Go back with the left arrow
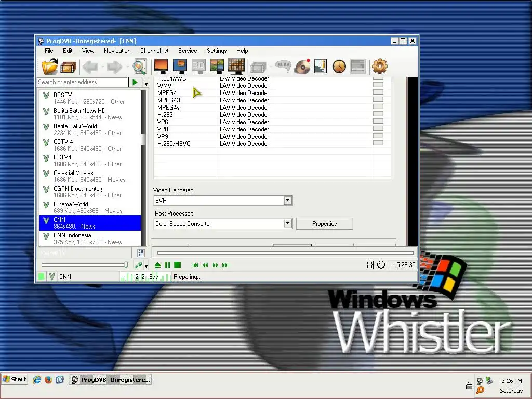 [90, 67]
